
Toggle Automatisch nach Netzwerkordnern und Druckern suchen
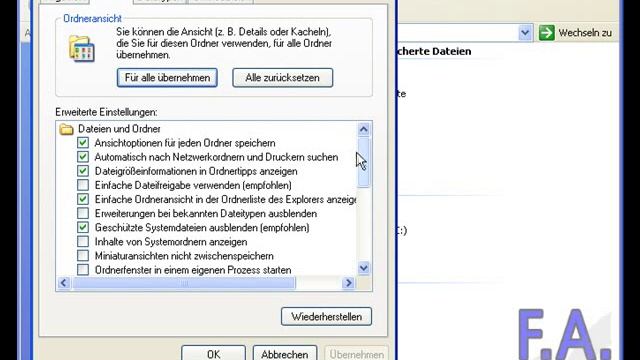pyautogui.click(x=83, y=157)
